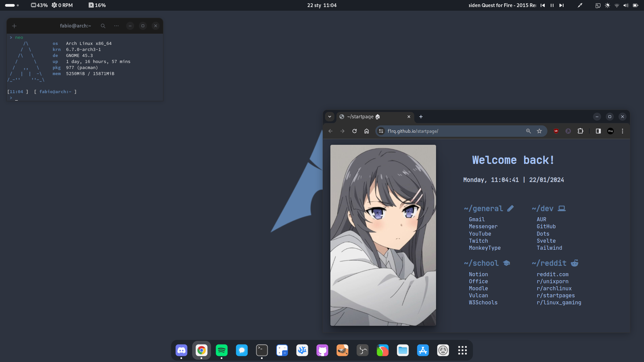Viewport: 644px width, 362px height.
Task: Open the GitHub link under ~/dev
Action: pyautogui.click(x=546, y=226)
